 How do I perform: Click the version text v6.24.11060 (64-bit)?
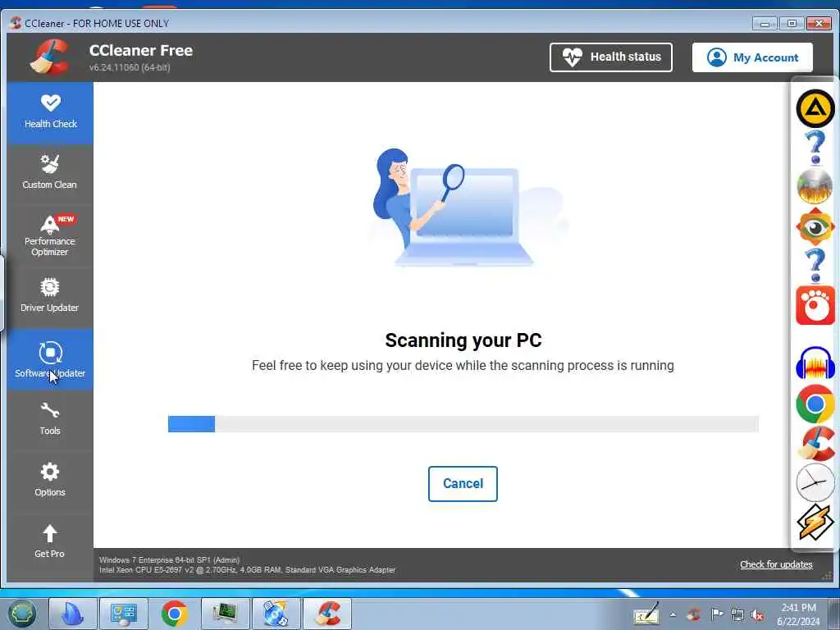click(130, 67)
